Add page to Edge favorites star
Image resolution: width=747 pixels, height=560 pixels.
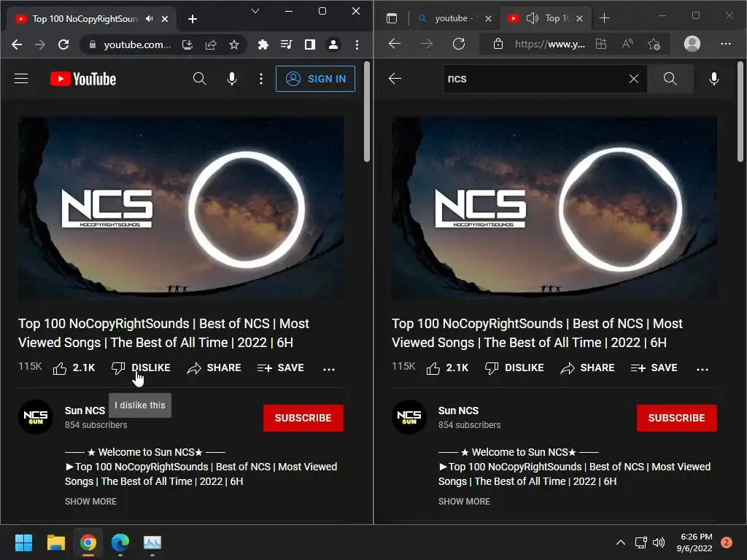pos(654,44)
